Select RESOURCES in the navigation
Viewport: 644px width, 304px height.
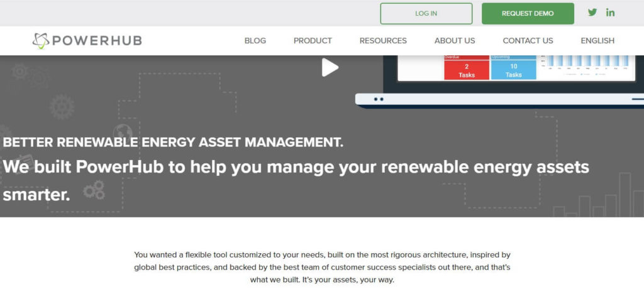(383, 41)
